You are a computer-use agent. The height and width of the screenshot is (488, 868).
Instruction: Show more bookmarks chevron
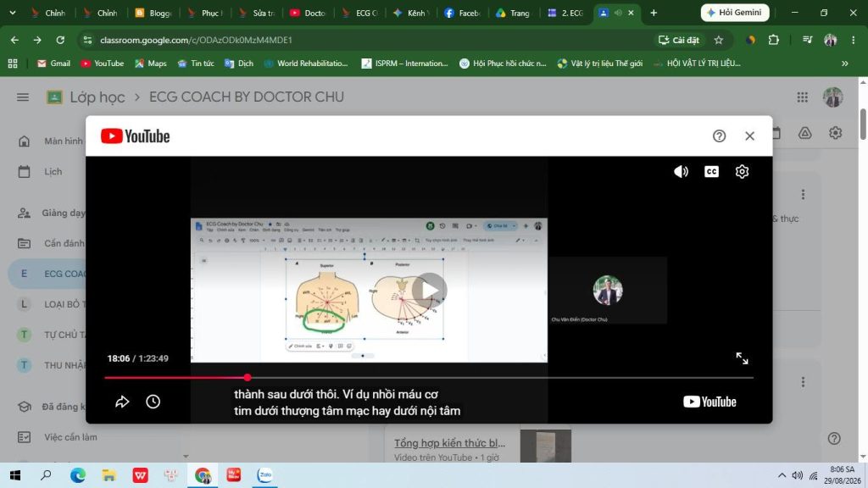coord(845,64)
